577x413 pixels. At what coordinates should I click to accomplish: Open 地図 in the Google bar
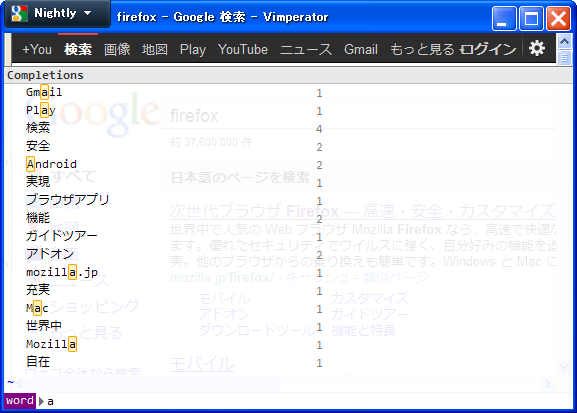coord(155,49)
